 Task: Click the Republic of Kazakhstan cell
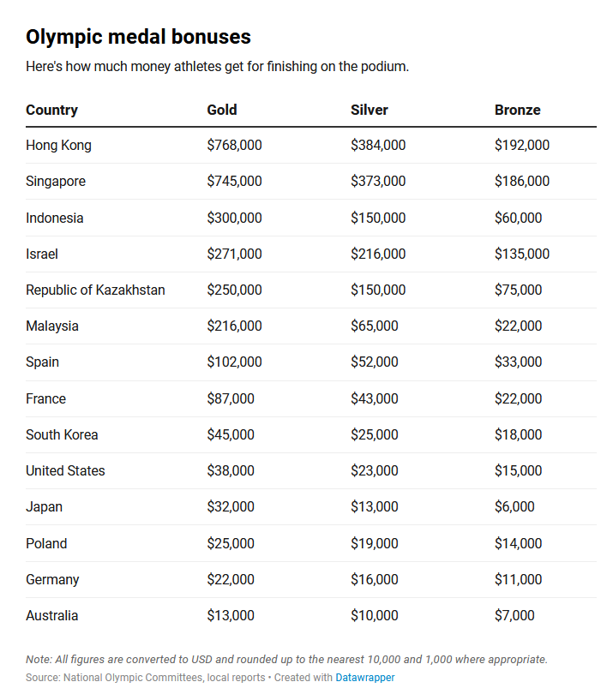(x=96, y=290)
